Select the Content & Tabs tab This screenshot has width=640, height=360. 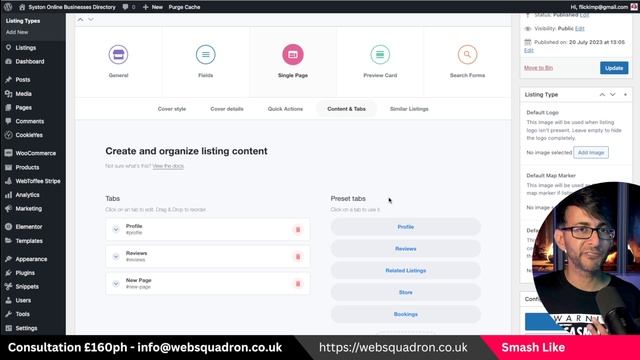(x=347, y=109)
